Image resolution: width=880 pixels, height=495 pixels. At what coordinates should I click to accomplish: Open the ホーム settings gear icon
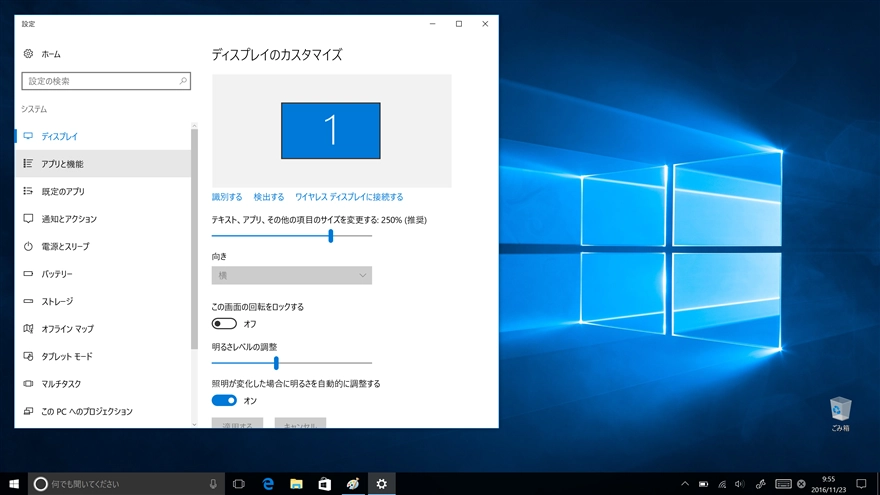[28, 54]
